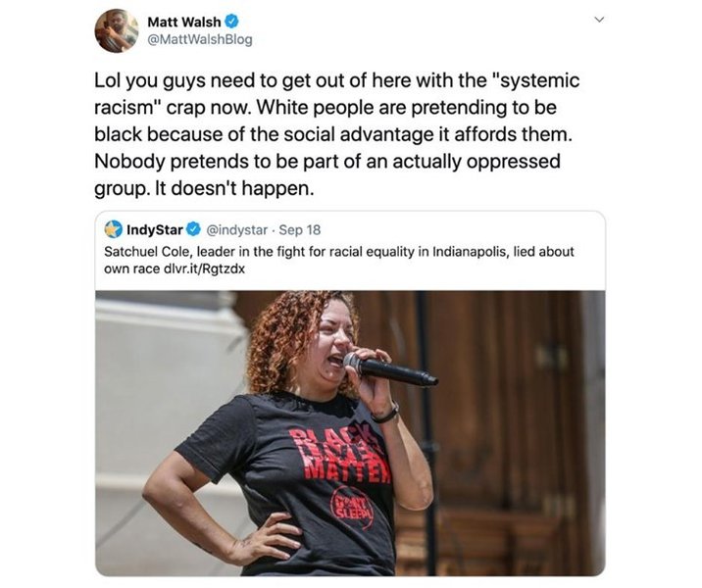Viewport: 702px width, 588px height.
Task: Open the @indystar handle
Action: point(237,230)
